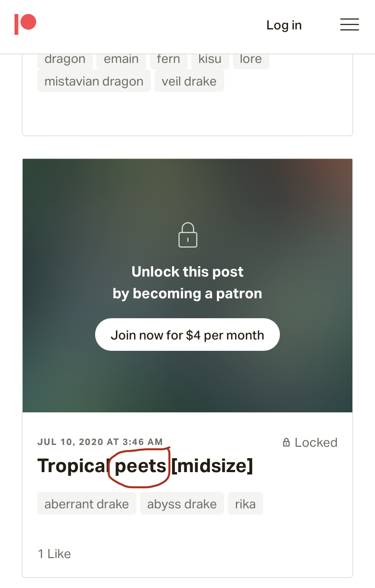375x588 pixels.
Task: Open the Tropical peets [midsize] post title
Action: 145,466
